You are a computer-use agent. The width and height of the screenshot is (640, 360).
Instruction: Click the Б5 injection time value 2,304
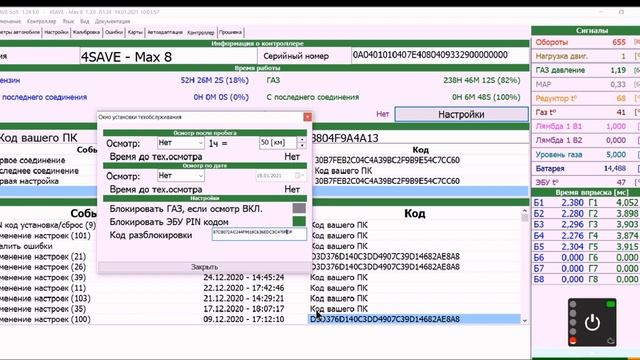tap(572, 247)
